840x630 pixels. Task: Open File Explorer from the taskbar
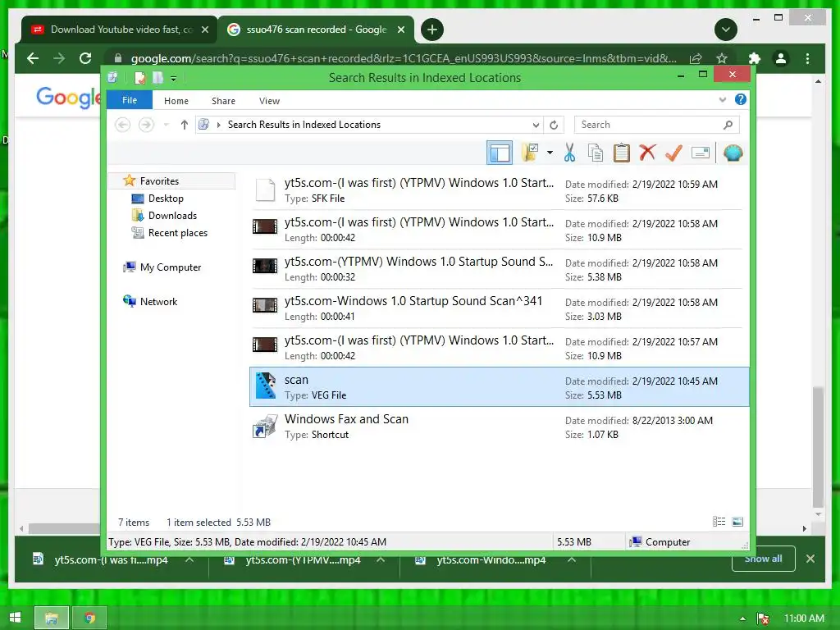click(52, 618)
